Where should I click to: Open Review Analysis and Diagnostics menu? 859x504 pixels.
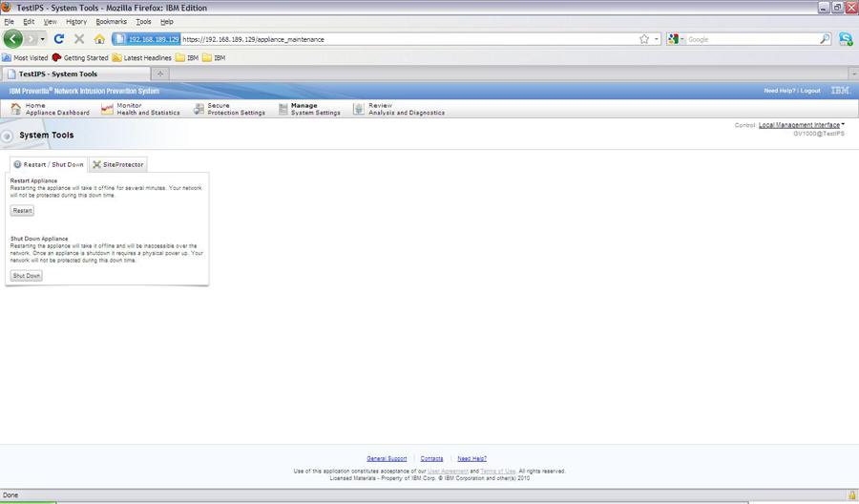pos(399,109)
